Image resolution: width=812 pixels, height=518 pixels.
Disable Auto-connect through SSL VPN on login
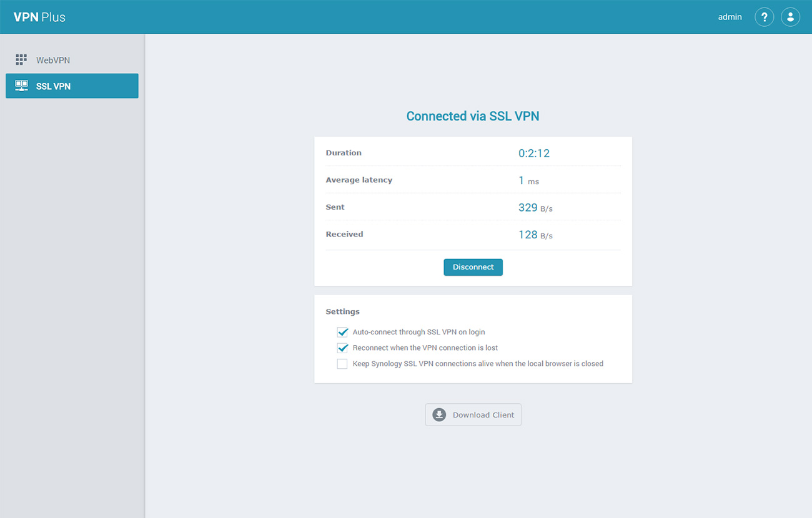pyautogui.click(x=342, y=332)
